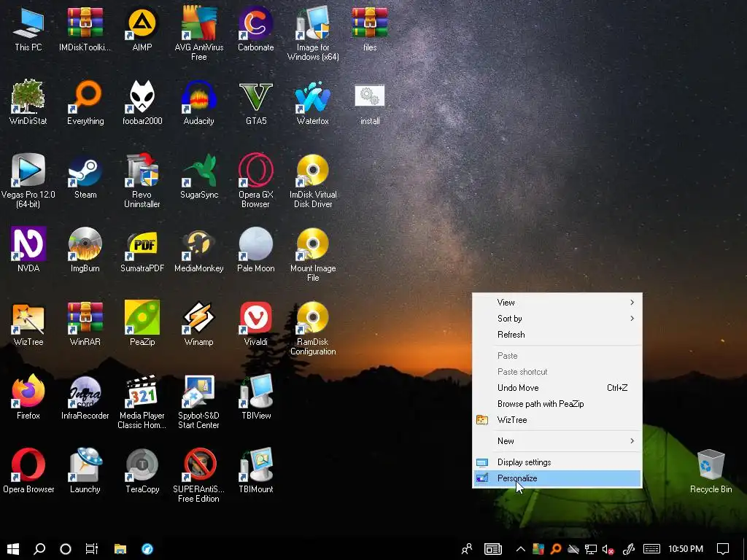Select the WinRAR desktop shortcut
Screen dimensions: 747x560
tap(85, 318)
